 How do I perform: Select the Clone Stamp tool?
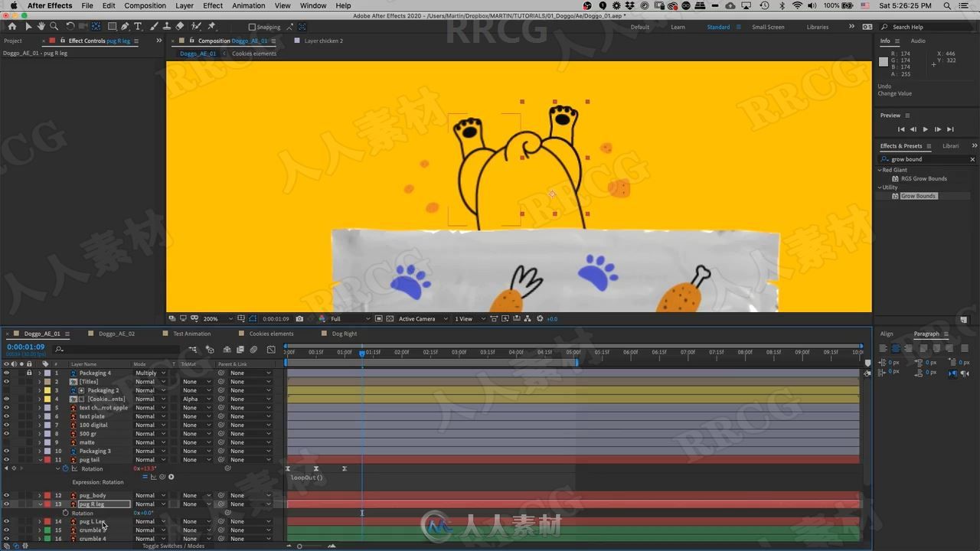point(166,26)
